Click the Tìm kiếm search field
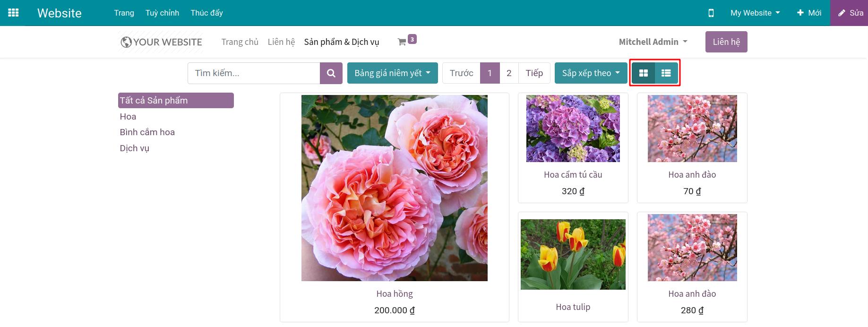Screen dimensions: 868x327 tap(254, 73)
